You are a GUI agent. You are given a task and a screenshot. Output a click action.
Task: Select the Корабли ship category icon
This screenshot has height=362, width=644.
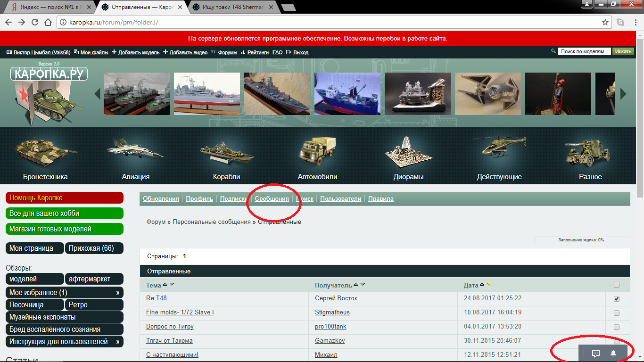[x=226, y=152]
